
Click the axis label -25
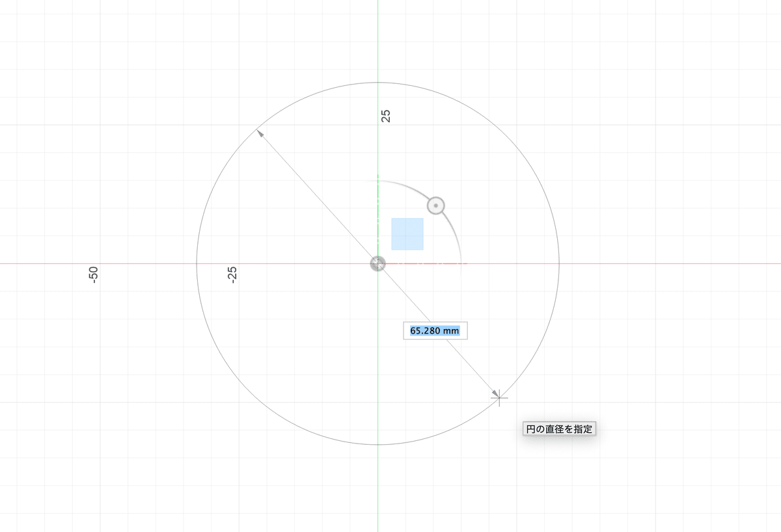[x=233, y=274]
